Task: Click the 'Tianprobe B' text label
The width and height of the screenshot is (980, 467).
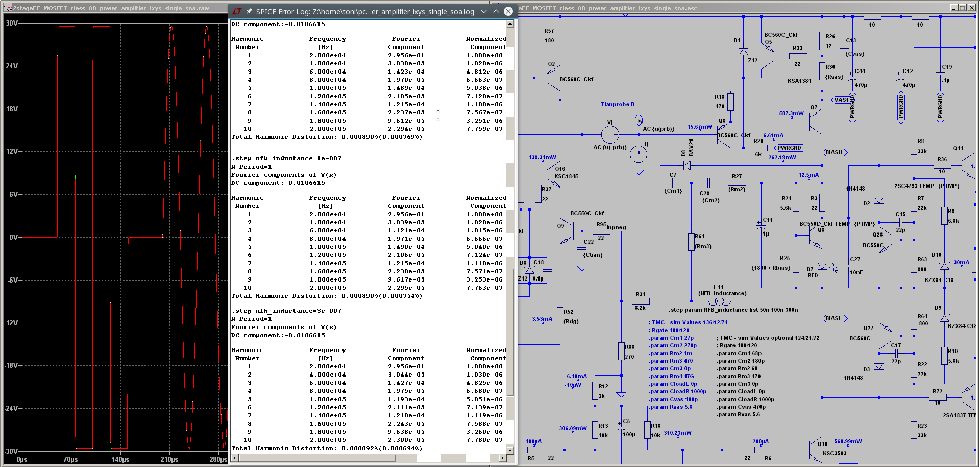Action: (618, 104)
